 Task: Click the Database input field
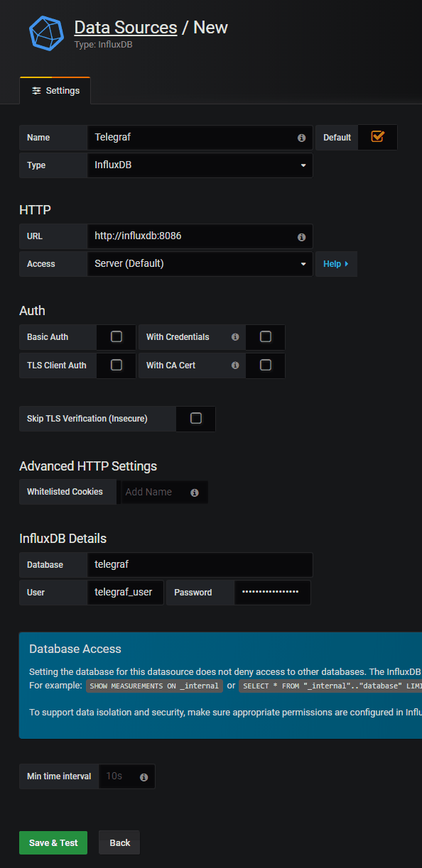pos(200,565)
